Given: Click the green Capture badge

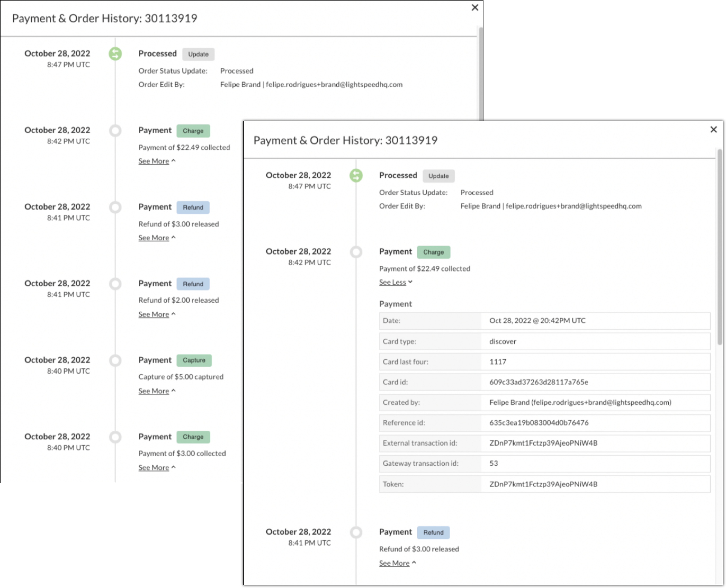Looking at the screenshot, I should coord(194,360).
